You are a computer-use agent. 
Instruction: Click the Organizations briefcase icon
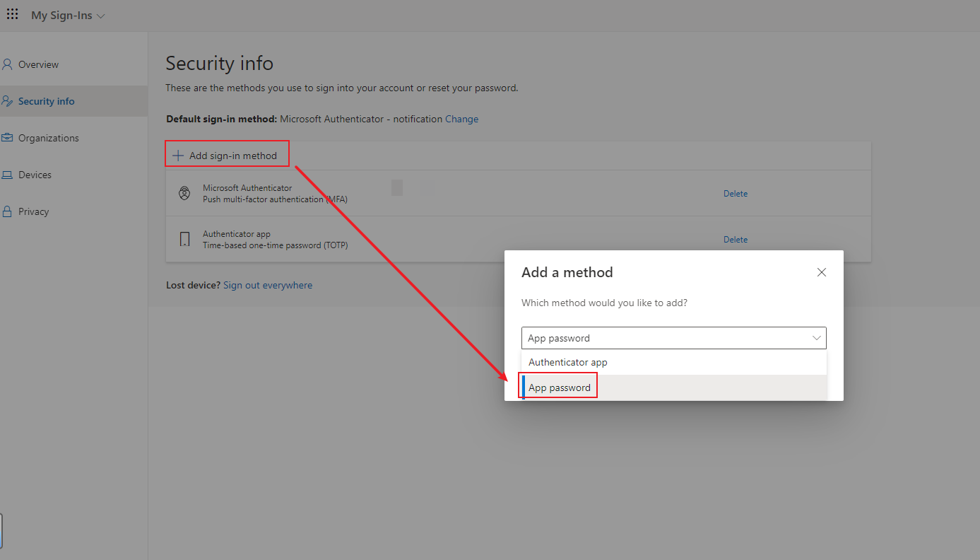7,138
